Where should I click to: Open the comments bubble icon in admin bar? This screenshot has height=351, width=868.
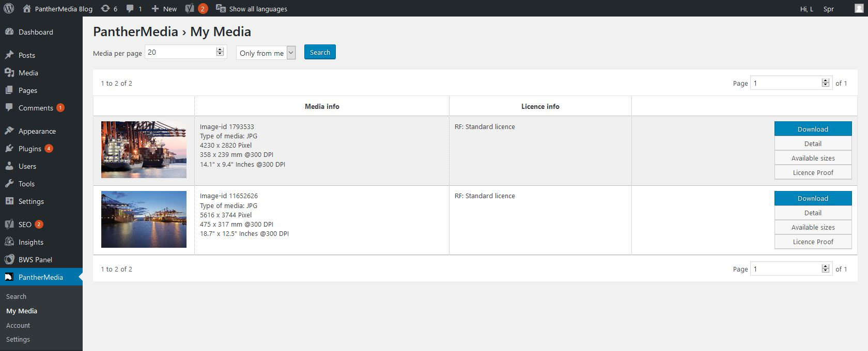pos(130,8)
